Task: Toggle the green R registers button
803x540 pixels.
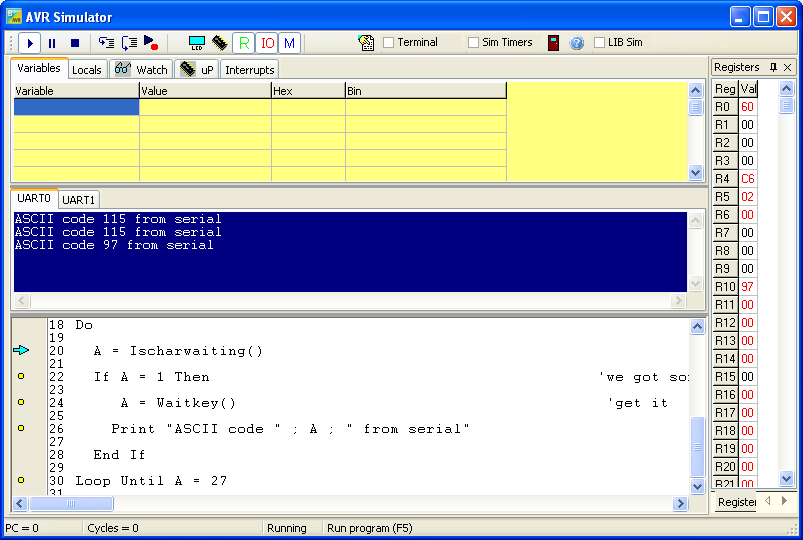Action: 244,43
